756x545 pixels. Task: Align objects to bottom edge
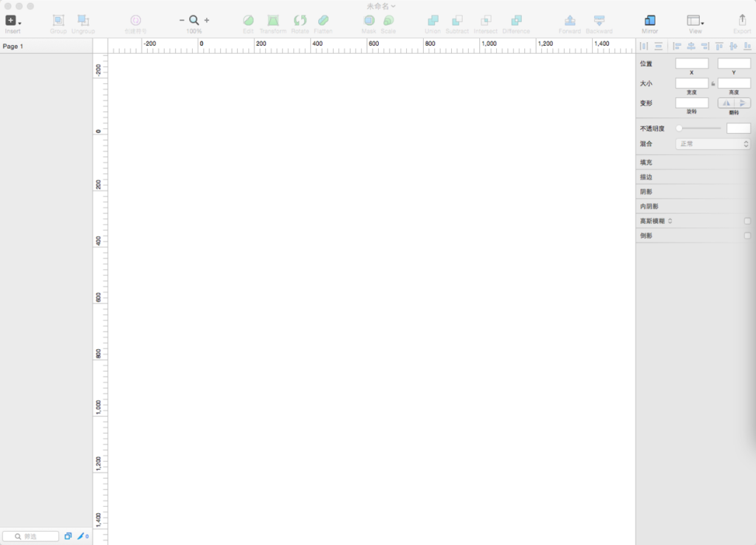pos(747,47)
